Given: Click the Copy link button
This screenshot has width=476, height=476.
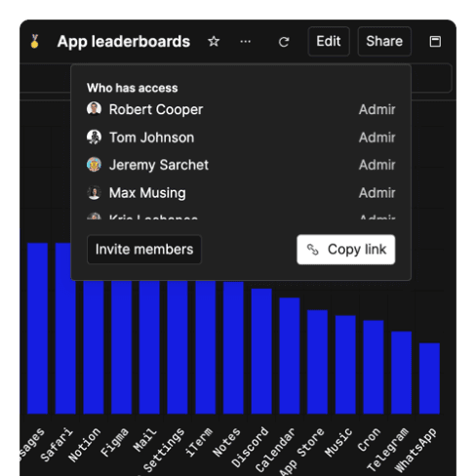Looking at the screenshot, I should 346,250.
